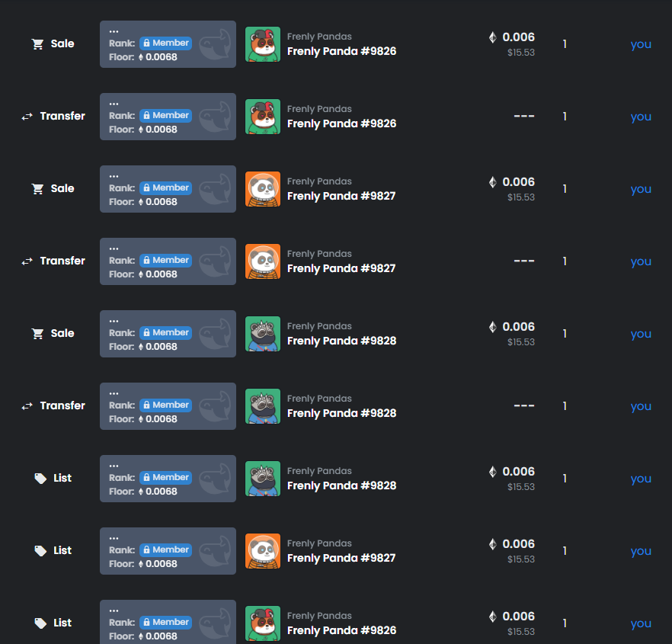Click the cart icon in Sale row for Panda #9828

click(38, 334)
